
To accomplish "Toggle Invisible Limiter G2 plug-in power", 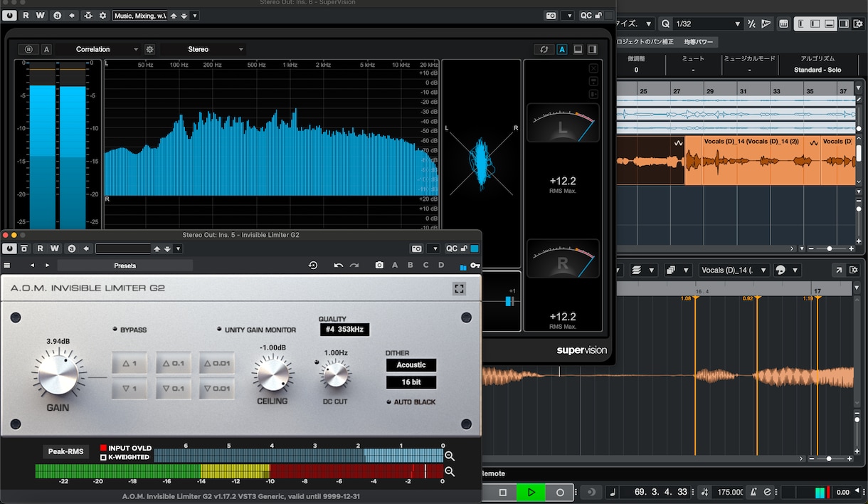I will point(9,248).
